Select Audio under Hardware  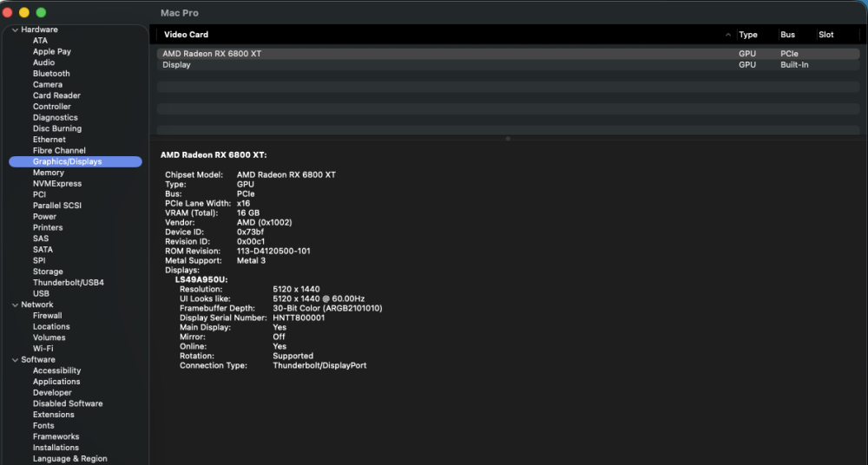(x=43, y=62)
